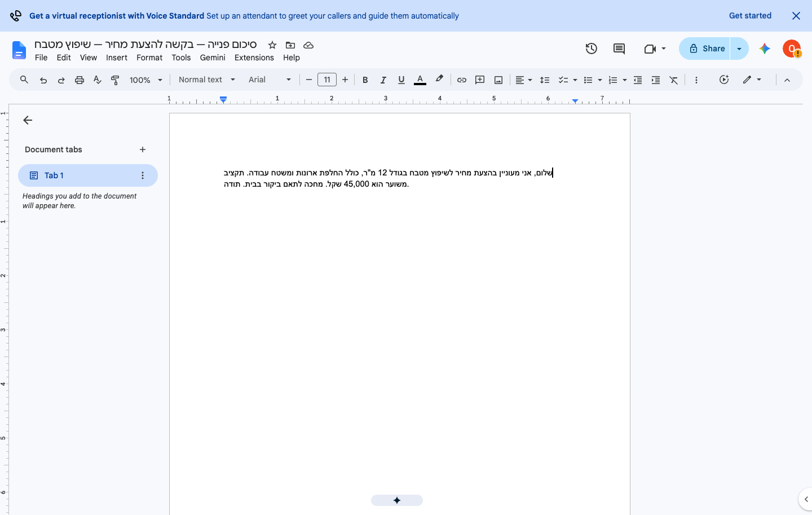
Task: Increase the paragraph indent
Action: tap(656, 80)
